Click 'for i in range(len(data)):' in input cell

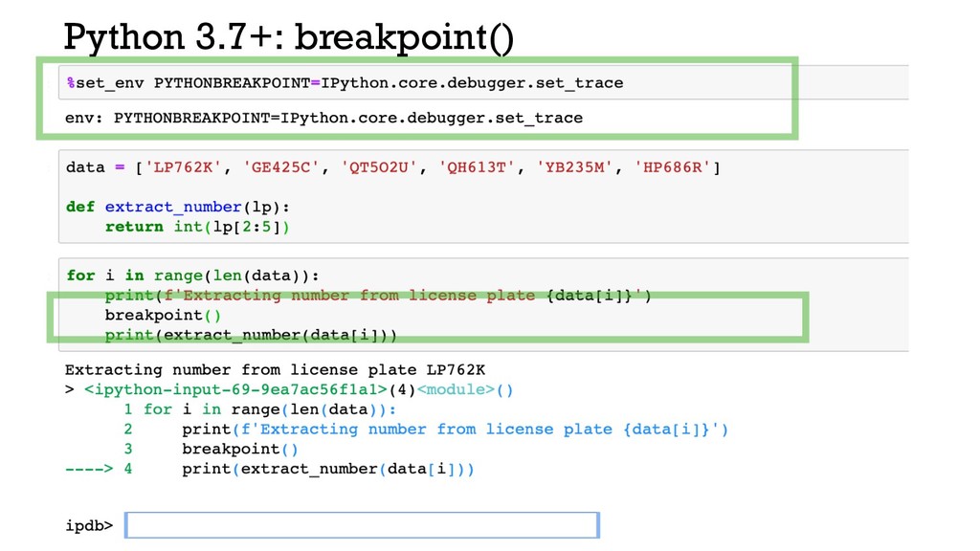(192, 275)
